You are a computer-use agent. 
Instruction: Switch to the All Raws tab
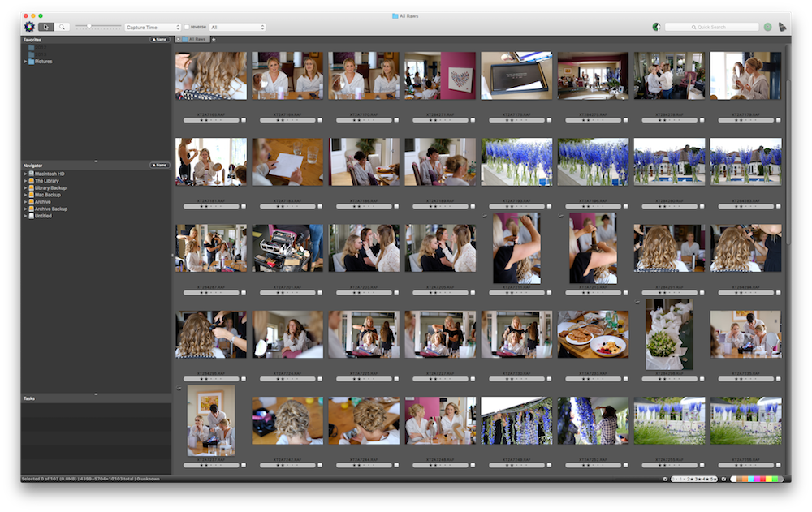coord(194,39)
